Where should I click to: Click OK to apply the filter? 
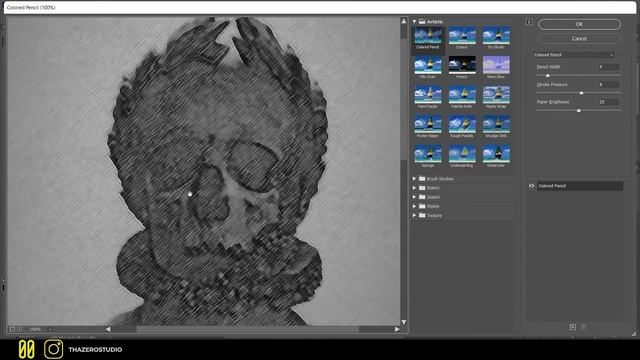click(x=579, y=24)
